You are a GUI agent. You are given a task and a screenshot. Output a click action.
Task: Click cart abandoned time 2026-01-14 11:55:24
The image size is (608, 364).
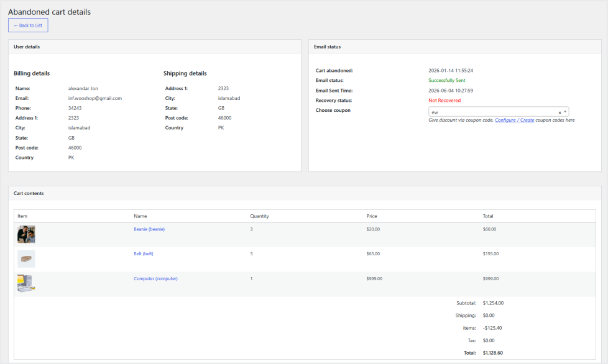tap(451, 71)
